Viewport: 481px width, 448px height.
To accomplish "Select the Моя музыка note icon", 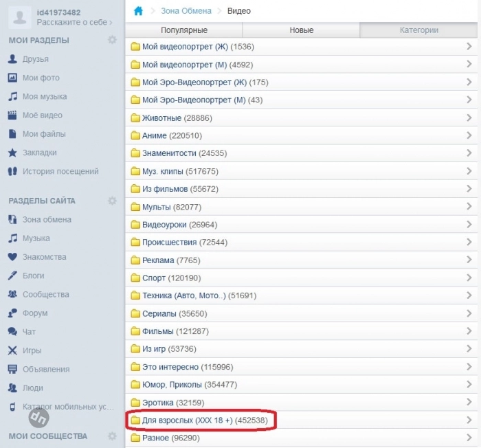I will (12, 97).
